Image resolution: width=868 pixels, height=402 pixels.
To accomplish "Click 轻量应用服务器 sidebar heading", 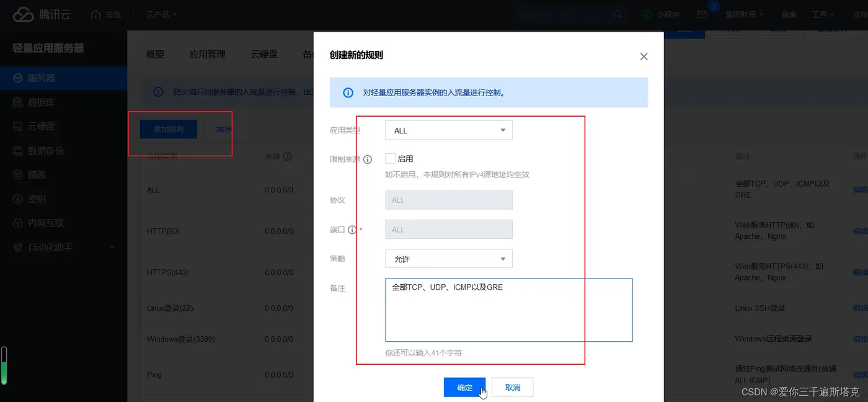I will 48,48.
